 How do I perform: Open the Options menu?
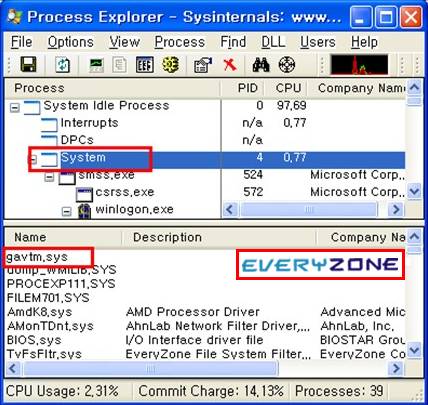click(x=71, y=42)
